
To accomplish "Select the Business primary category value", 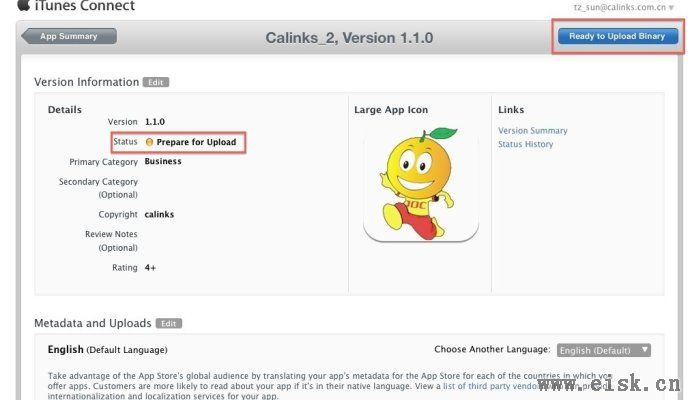I will pos(163,161).
